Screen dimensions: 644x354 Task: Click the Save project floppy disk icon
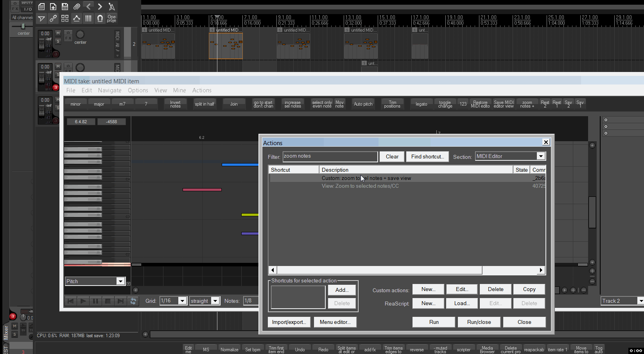(65, 7)
